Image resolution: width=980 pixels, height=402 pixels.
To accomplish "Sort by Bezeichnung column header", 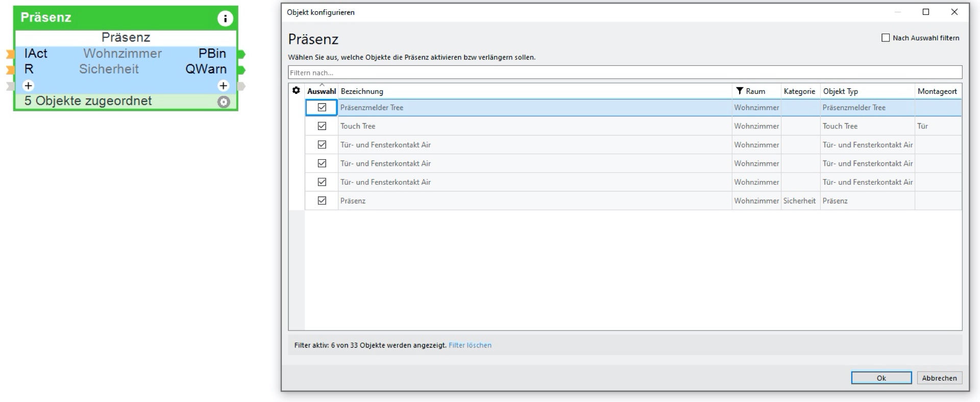I will pyautogui.click(x=362, y=91).
